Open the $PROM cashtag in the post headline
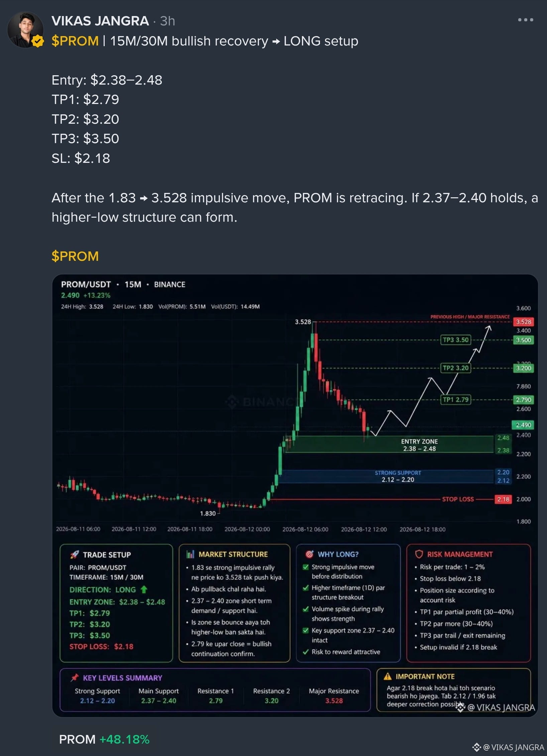This screenshot has height=756, width=547. pyautogui.click(x=75, y=41)
